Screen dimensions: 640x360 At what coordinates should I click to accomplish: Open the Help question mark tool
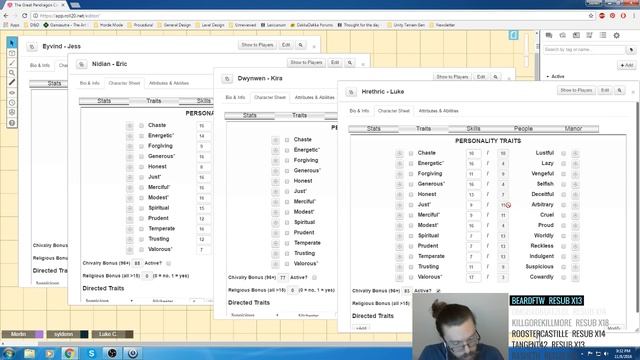pyautogui.click(x=12, y=122)
